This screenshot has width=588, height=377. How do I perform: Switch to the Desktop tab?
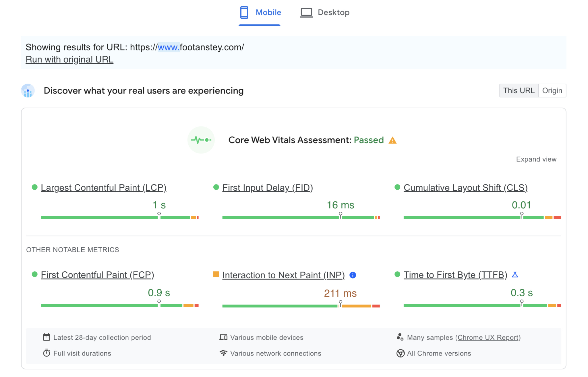(x=333, y=13)
